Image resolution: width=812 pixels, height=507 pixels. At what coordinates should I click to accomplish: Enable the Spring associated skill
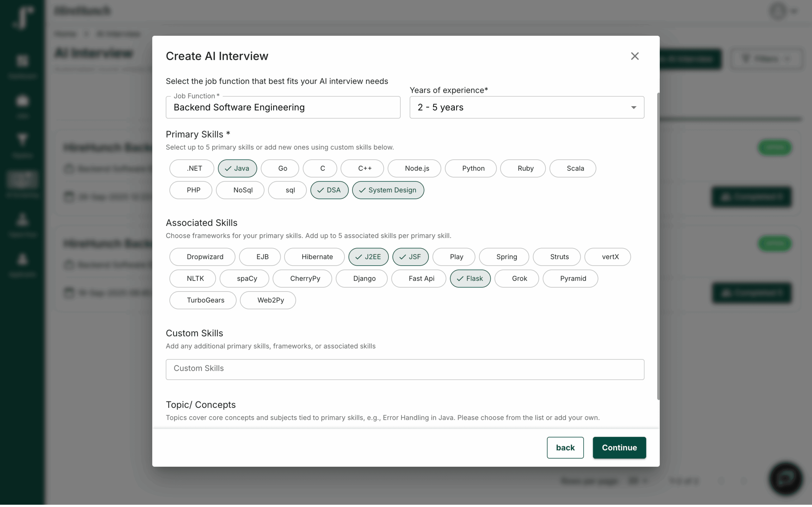tap(504, 257)
